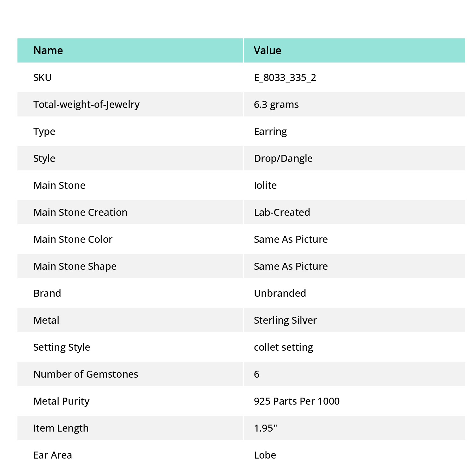Click the Total-weight-of-Jewelry label
This screenshot has height=476, width=476.
[x=86, y=104]
